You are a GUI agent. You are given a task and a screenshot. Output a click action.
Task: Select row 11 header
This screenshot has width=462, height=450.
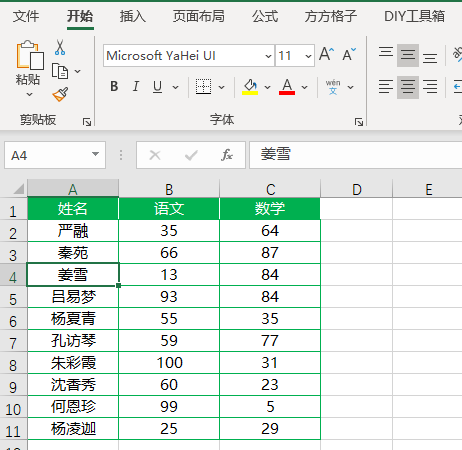[x=13, y=429]
